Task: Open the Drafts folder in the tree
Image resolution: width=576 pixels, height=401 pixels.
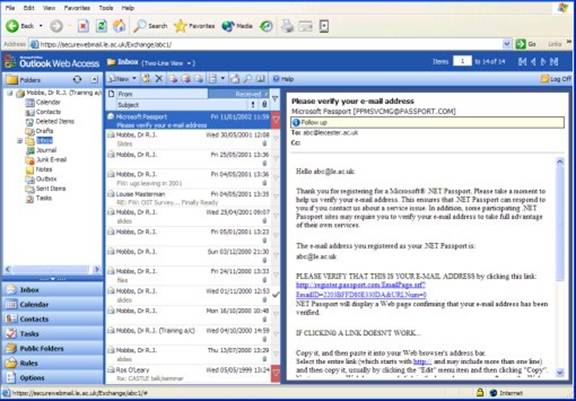Action: [39, 131]
